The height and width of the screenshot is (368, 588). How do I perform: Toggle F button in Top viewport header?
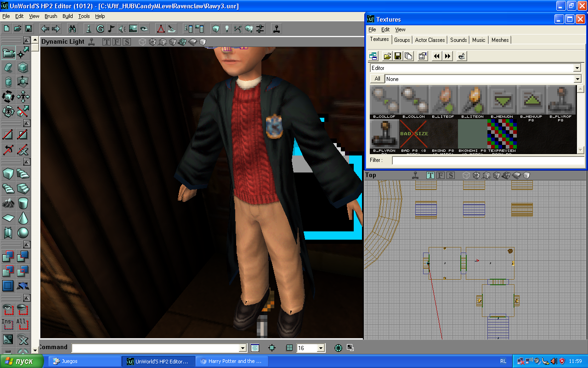pyautogui.click(x=441, y=175)
